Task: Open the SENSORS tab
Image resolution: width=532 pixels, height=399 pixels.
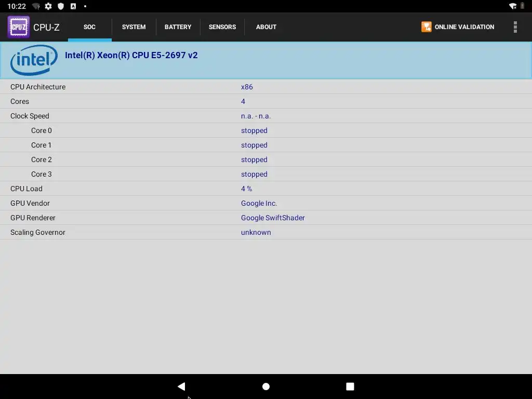Action: [222, 27]
